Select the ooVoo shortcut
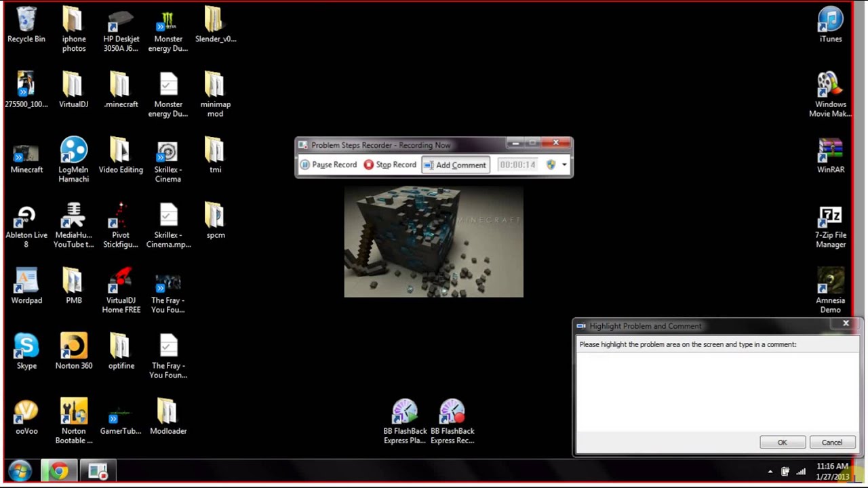The height and width of the screenshot is (488, 868). pyautogui.click(x=26, y=417)
